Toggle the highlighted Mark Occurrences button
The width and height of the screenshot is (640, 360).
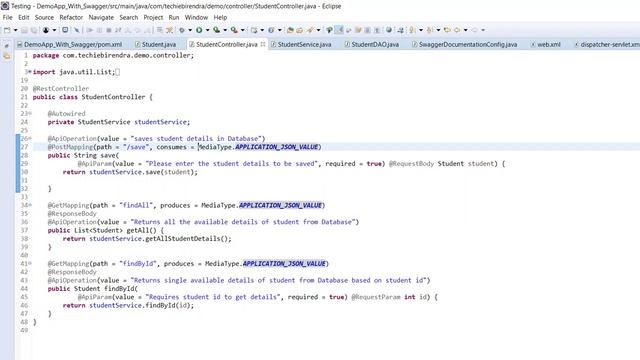point(339,30)
